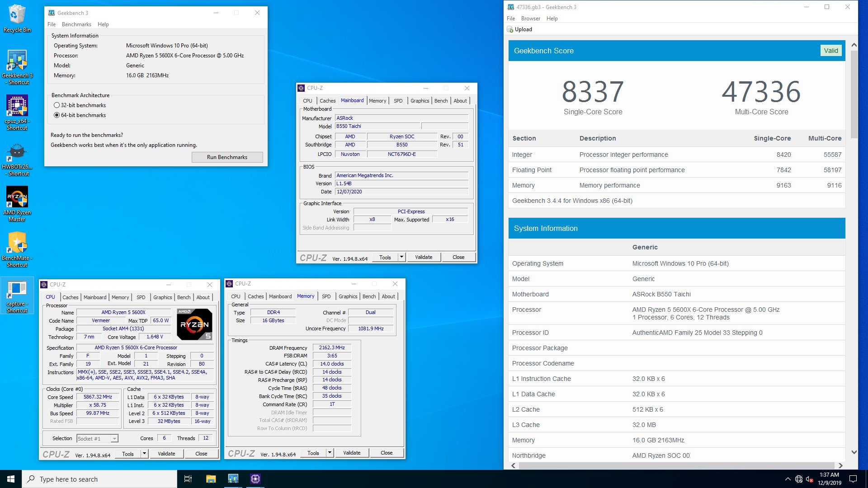The height and width of the screenshot is (488, 868).
Task: Click the Ryzen 5 logo in CPU-Z
Action: coord(194,324)
